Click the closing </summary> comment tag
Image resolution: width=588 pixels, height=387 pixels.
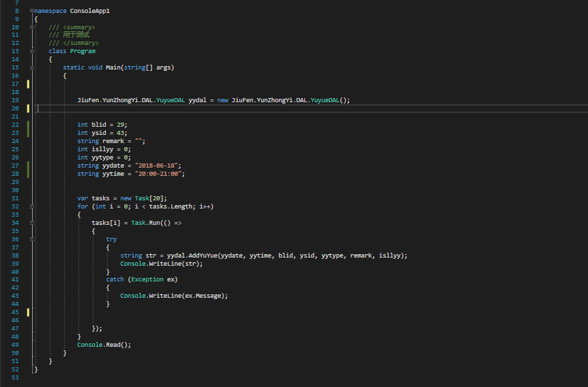coord(80,43)
